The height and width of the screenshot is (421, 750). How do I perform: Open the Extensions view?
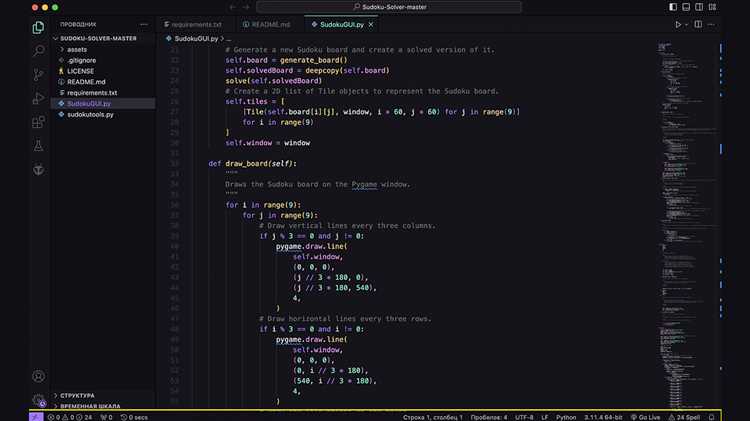tap(38, 123)
